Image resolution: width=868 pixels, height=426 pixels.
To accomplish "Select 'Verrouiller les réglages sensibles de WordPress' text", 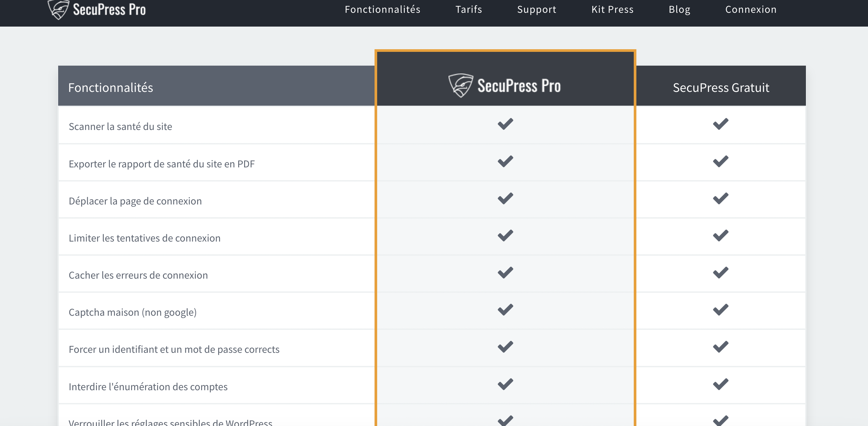I will [171, 422].
